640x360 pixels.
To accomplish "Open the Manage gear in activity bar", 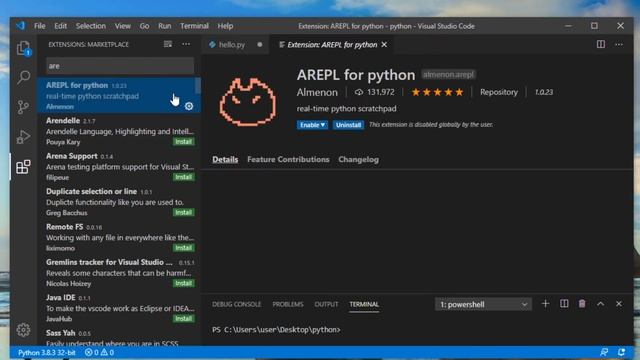I will [23, 330].
